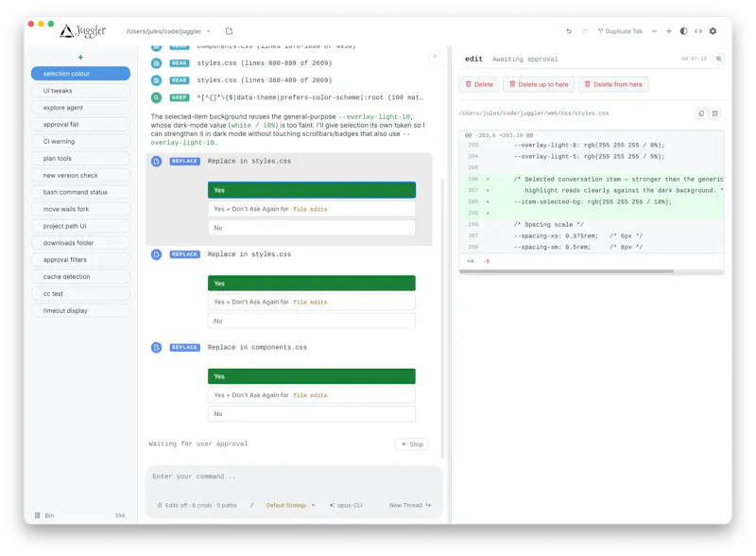The height and width of the screenshot is (556, 756).
Task: Open the 'explore agent' conversation
Action: click(x=80, y=108)
